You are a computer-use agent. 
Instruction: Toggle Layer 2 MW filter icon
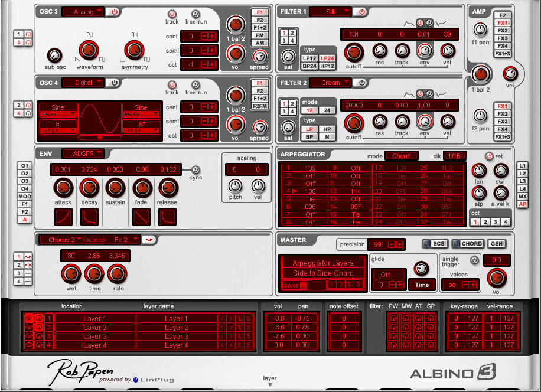click(406, 327)
